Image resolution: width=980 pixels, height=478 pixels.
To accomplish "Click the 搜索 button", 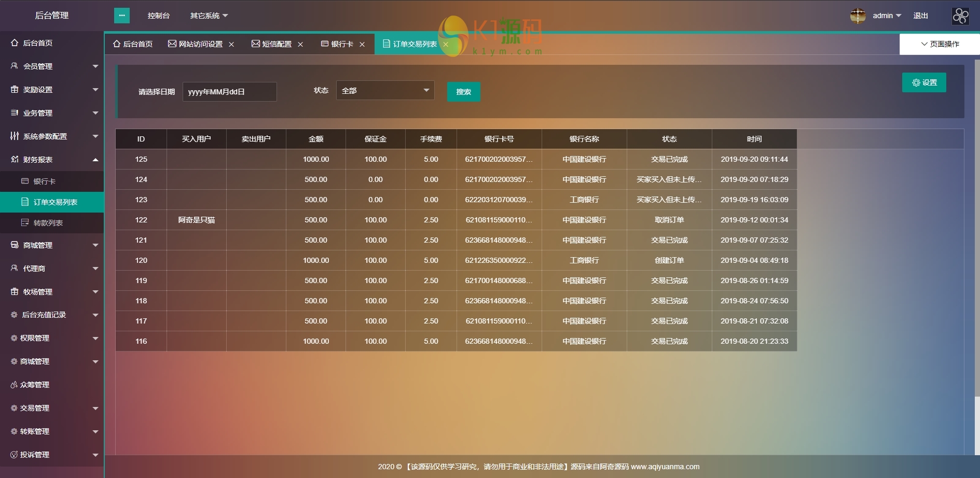I will (x=463, y=92).
